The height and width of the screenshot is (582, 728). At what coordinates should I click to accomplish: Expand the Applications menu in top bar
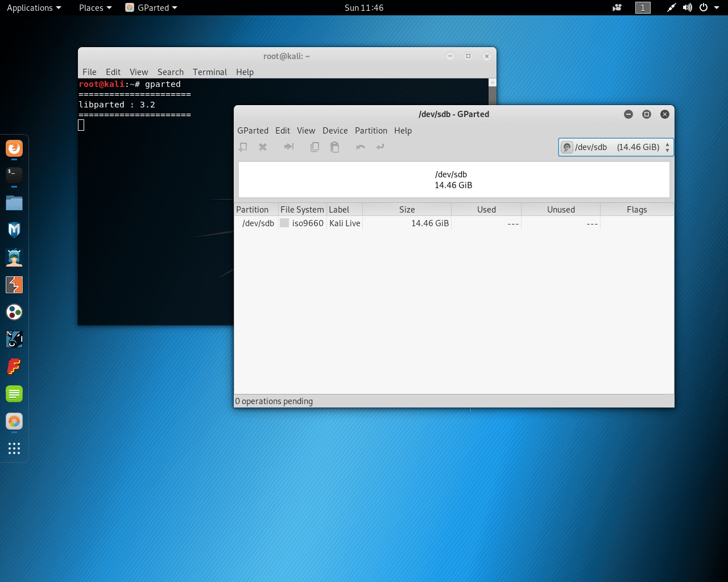(34, 8)
